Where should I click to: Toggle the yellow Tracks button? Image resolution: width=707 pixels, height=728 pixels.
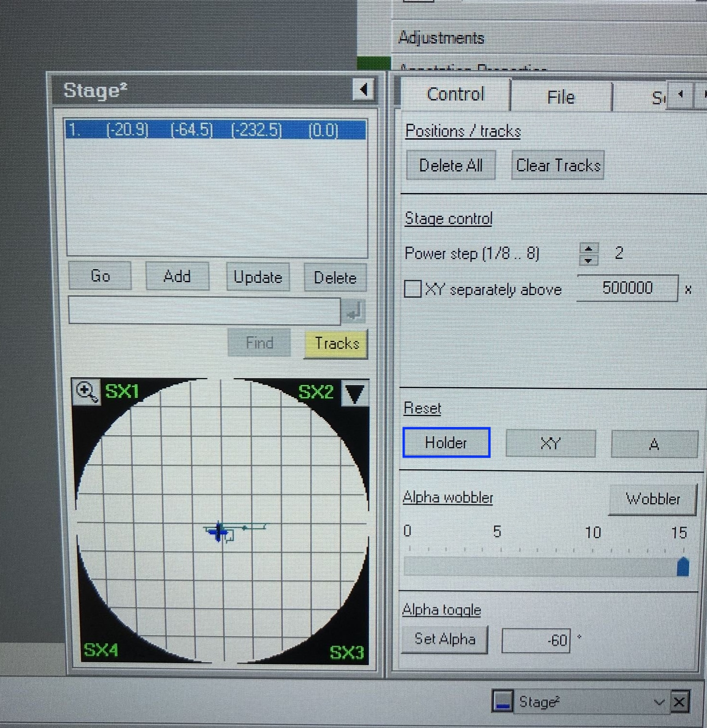tap(336, 343)
